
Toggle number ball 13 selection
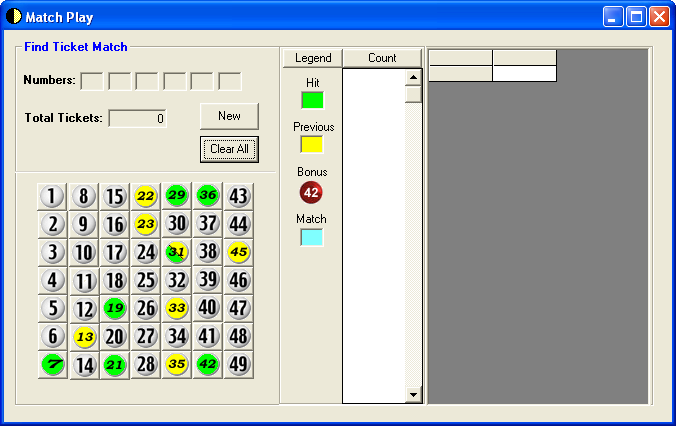click(84, 337)
